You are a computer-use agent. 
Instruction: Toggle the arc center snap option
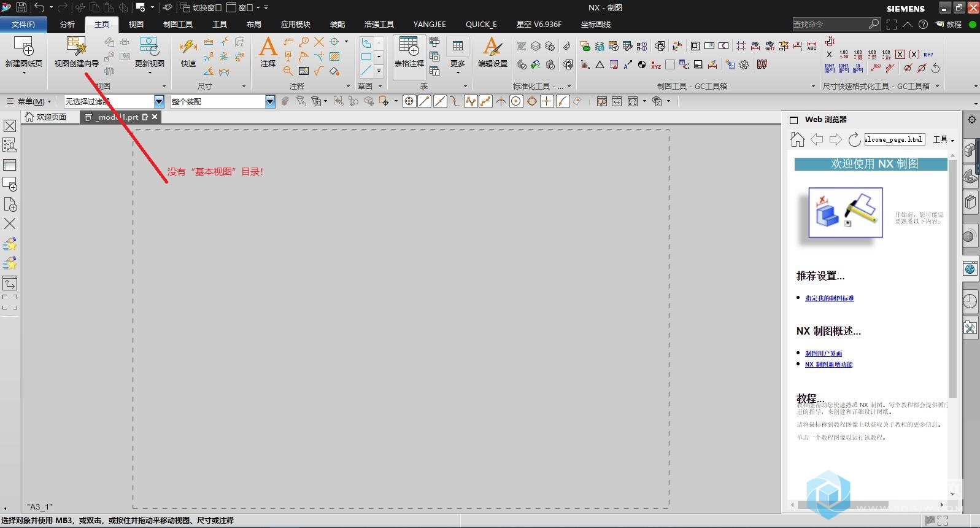(517, 101)
